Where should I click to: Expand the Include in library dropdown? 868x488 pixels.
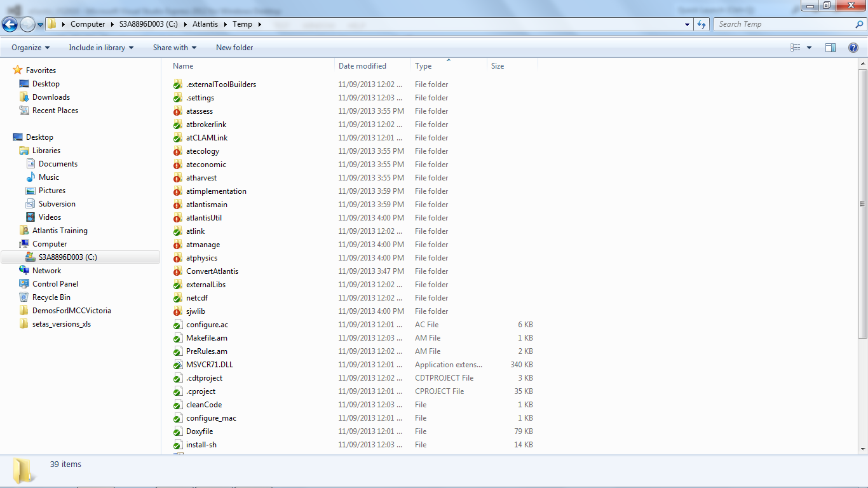pyautogui.click(x=101, y=48)
